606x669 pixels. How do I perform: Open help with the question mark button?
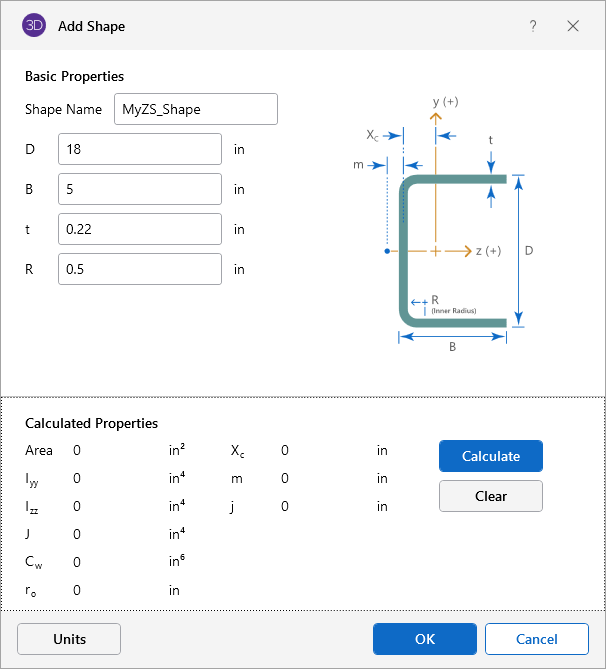pos(533,26)
